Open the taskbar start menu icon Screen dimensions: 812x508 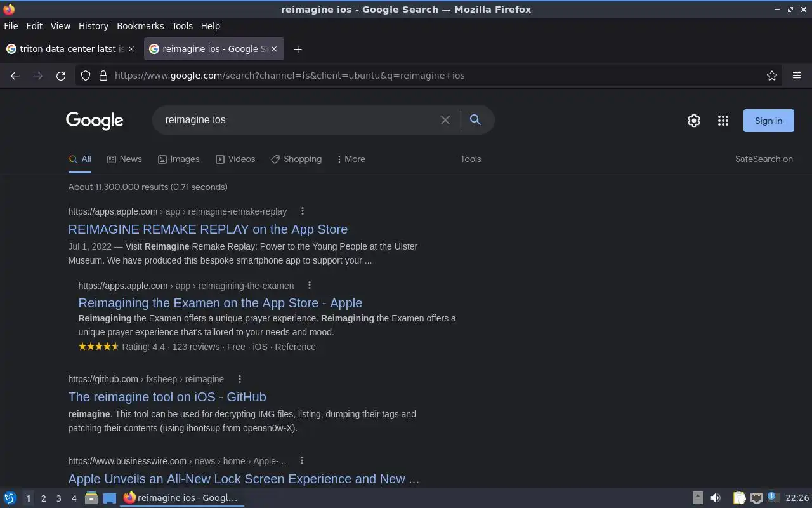tap(10, 498)
